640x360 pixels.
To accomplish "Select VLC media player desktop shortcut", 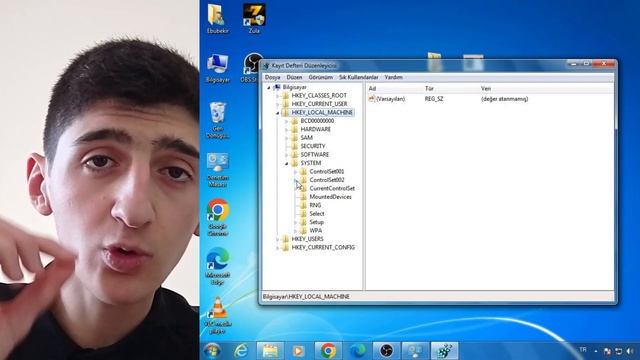I will click(x=218, y=315).
